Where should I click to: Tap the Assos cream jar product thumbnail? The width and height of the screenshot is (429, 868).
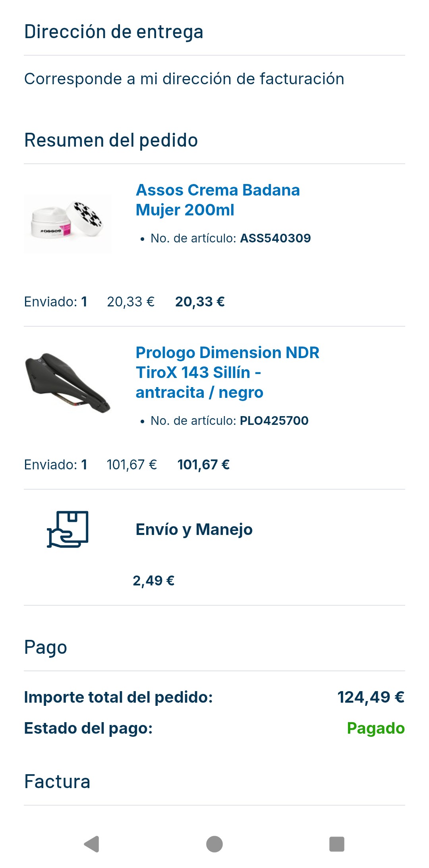coord(68,223)
